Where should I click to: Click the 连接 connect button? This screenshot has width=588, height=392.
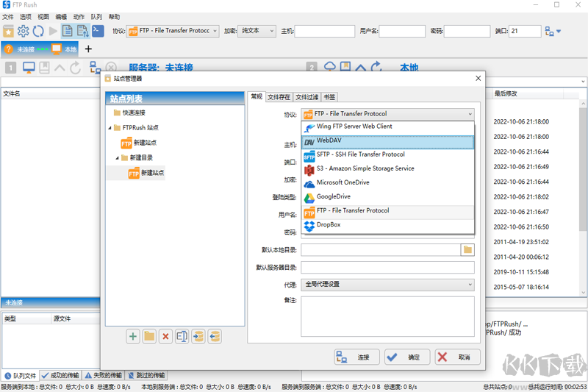pyautogui.click(x=356, y=357)
